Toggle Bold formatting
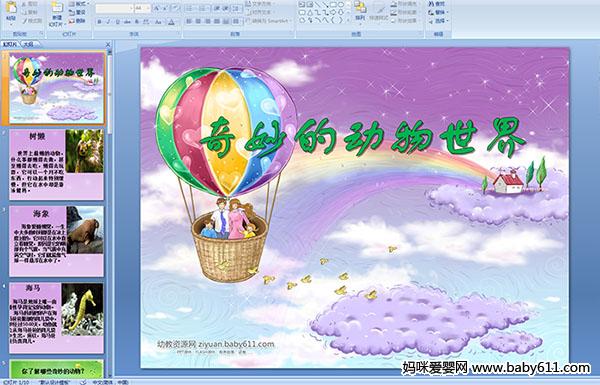 point(99,22)
